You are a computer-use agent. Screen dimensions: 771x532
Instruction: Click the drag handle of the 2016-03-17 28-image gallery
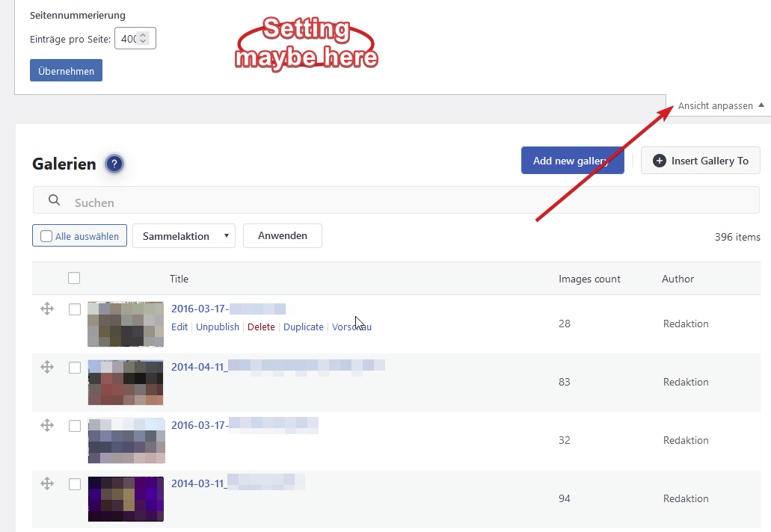[x=47, y=309]
